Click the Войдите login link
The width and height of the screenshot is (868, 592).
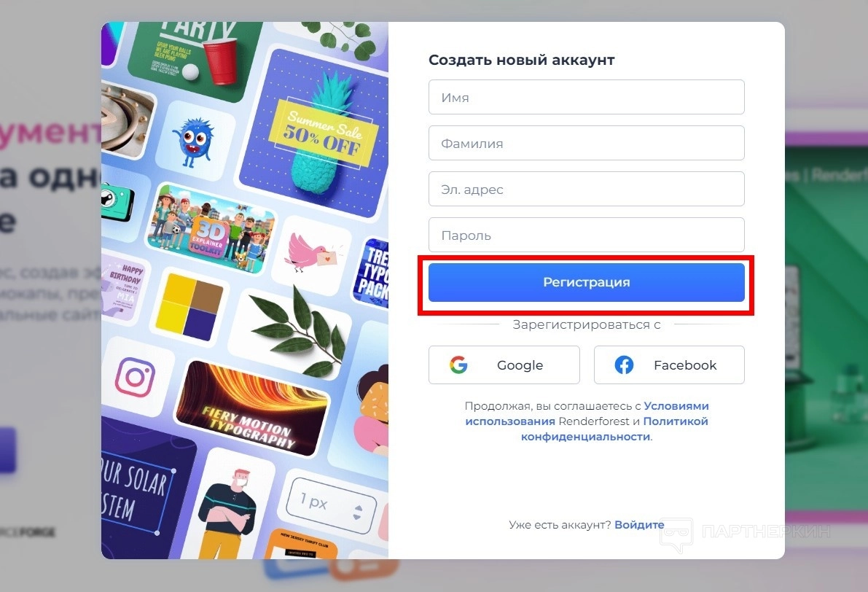tap(639, 524)
